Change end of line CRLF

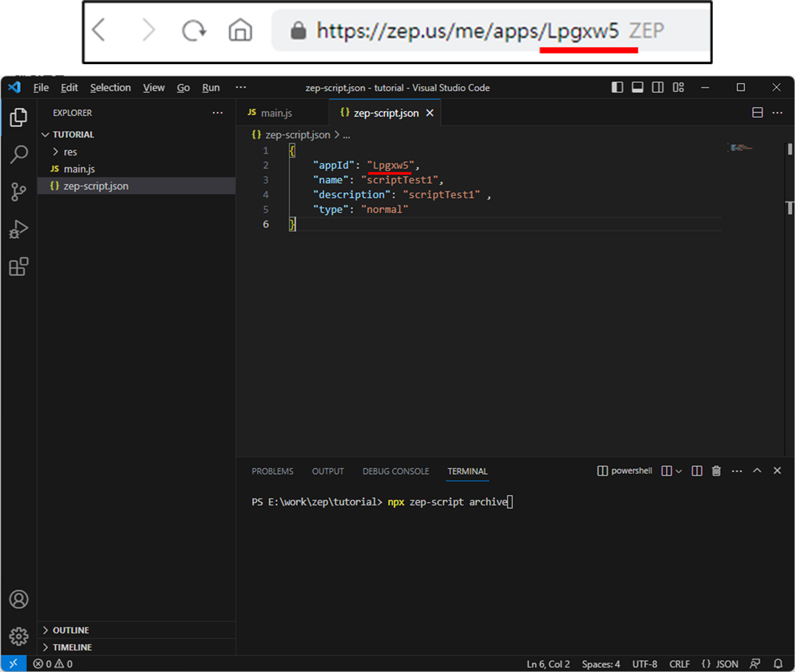coord(679,664)
